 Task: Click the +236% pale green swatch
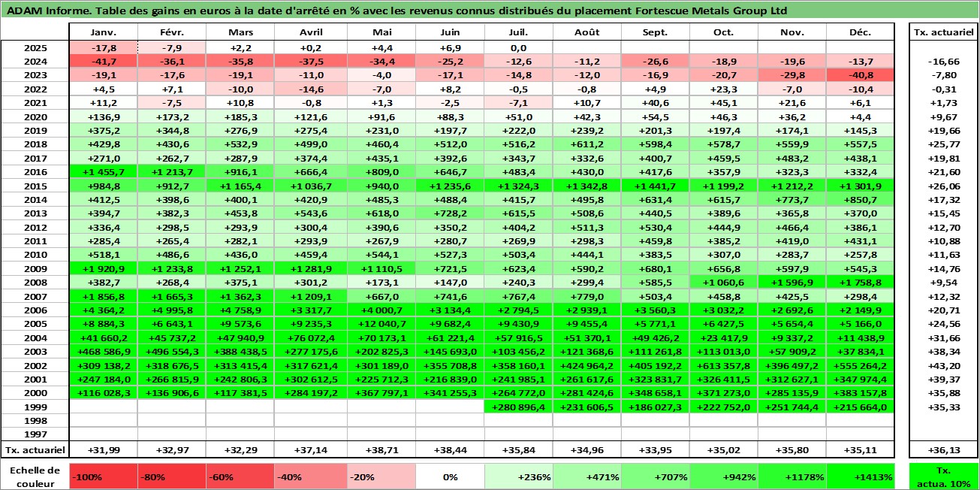pos(519,476)
